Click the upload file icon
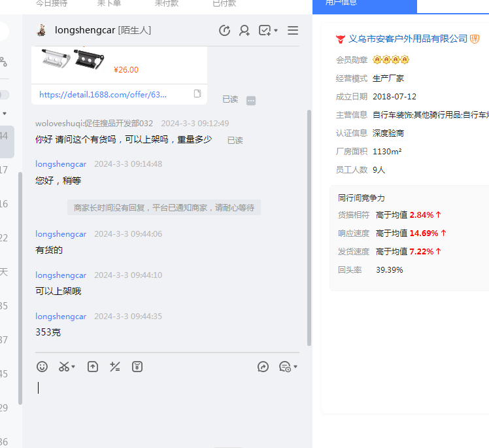The height and width of the screenshot is (448, 489). tap(93, 367)
